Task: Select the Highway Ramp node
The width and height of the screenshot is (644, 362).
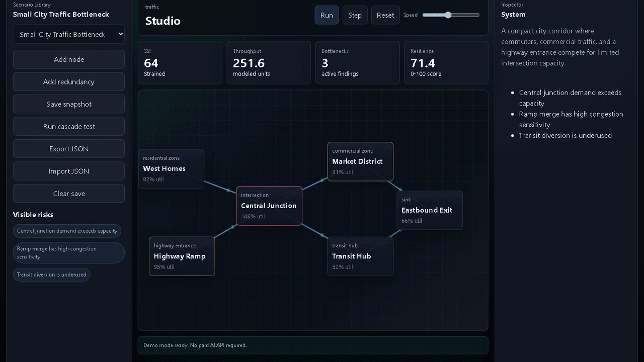Action: [x=182, y=256]
